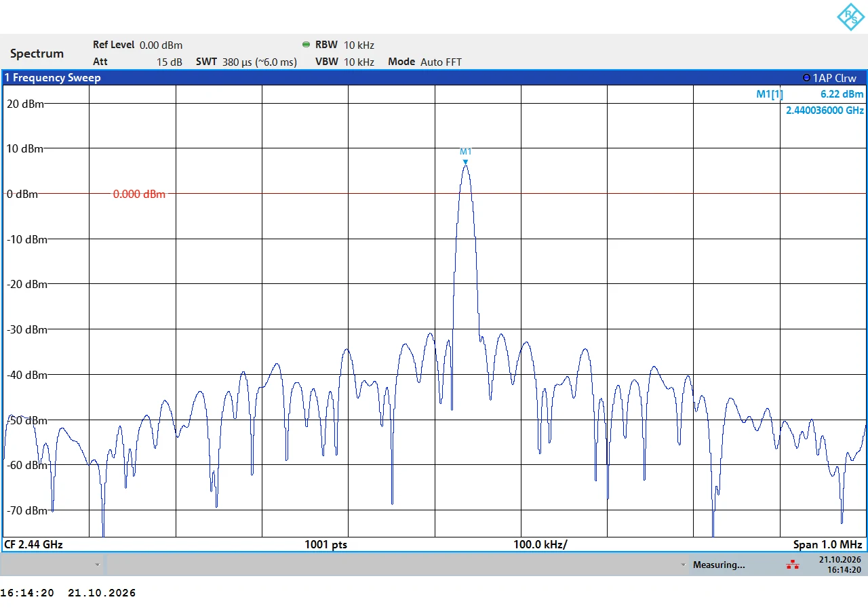Image resolution: width=868 pixels, height=610 pixels.
Task: Click the 100.0 kHz/ per-division label
Action: [540, 544]
